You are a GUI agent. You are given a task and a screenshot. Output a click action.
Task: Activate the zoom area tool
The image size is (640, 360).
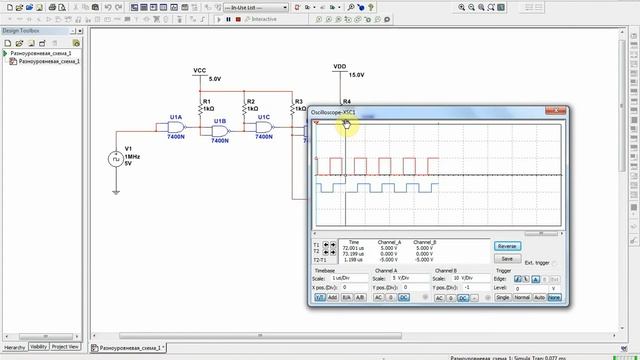pyautogui.click(x=481, y=7)
